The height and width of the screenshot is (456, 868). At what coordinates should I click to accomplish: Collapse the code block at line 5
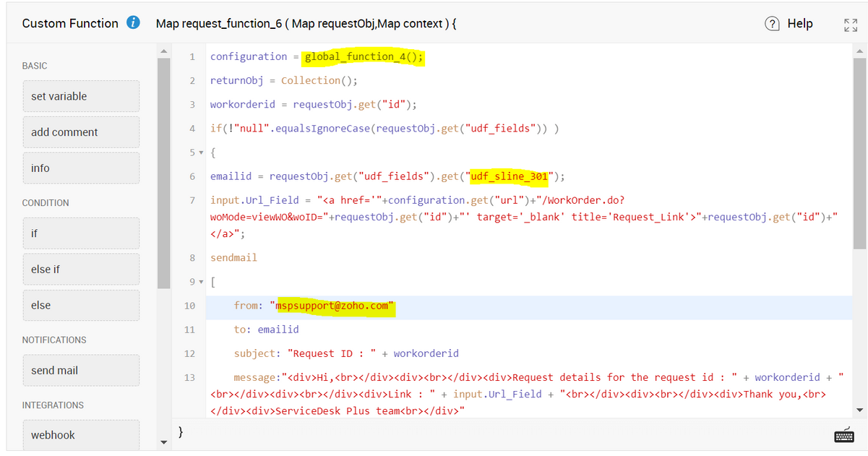(x=199, y=153)
